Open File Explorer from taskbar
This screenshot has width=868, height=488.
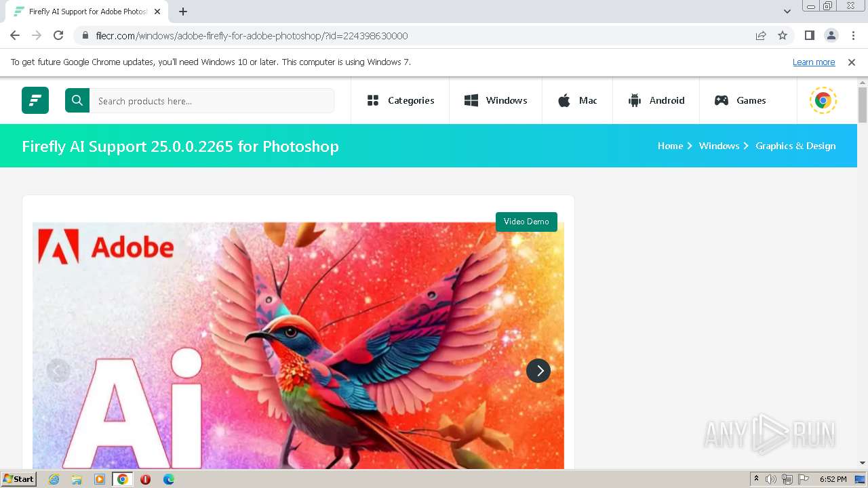click(x=77, y=479)
